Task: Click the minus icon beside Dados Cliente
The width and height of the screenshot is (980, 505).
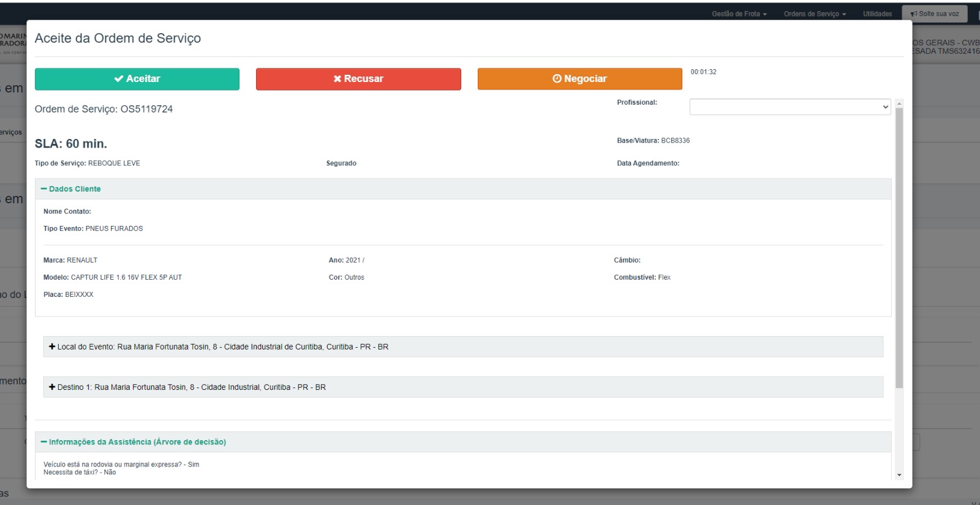Action: [x=43, y=189]
